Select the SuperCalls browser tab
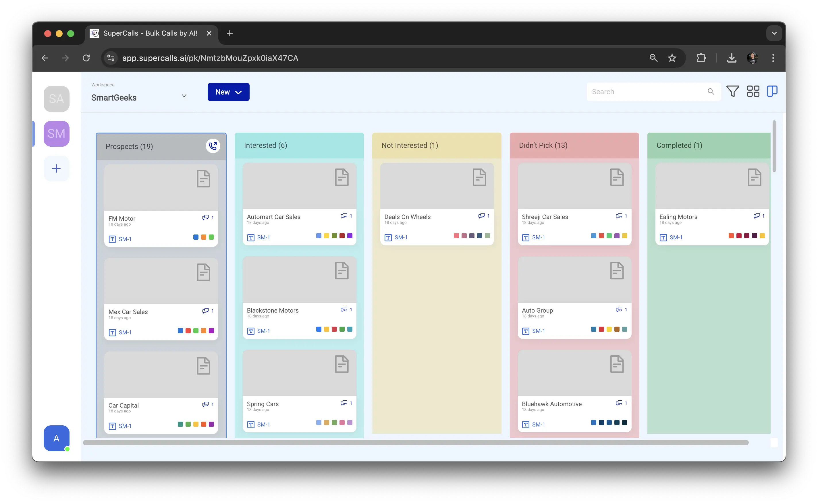Image resolution: width=818 pixels, height=504 pixels. pyautogui.click(x=150, y=33)
